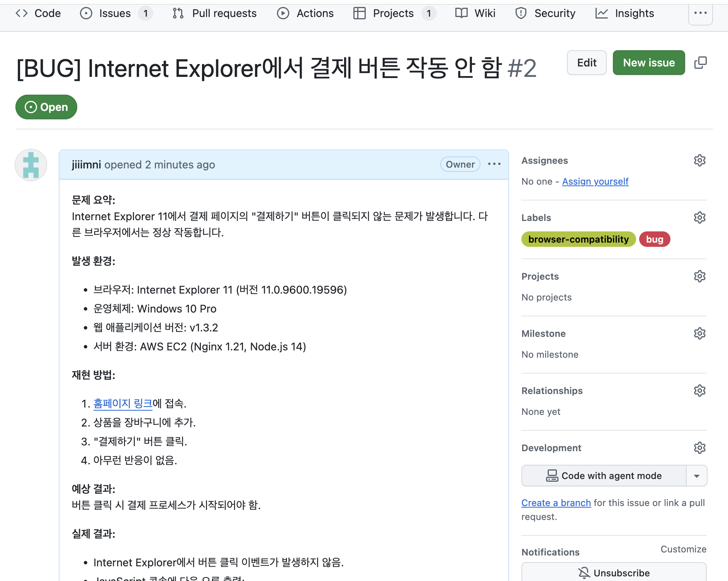
Task: Click the Assignees heading
Action: point(545,160)
